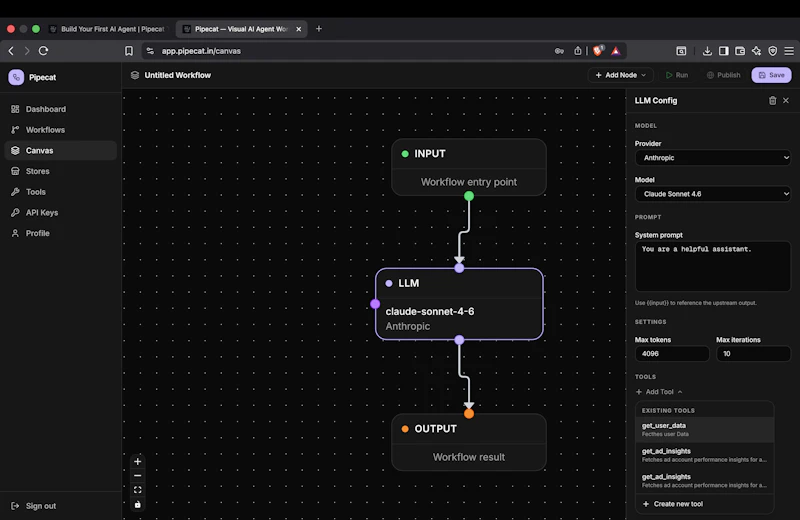Open the VPN shield icon in toolbar

(772, 51)
